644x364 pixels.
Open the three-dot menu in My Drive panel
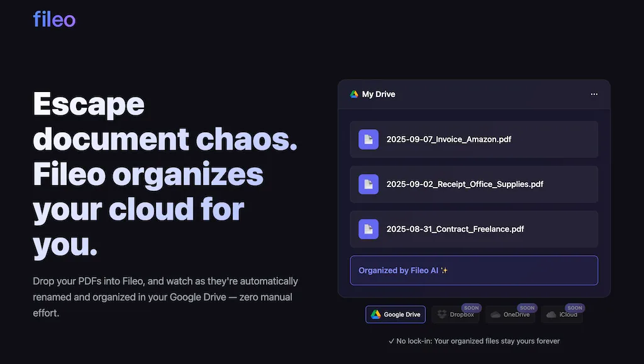(594, 94)
